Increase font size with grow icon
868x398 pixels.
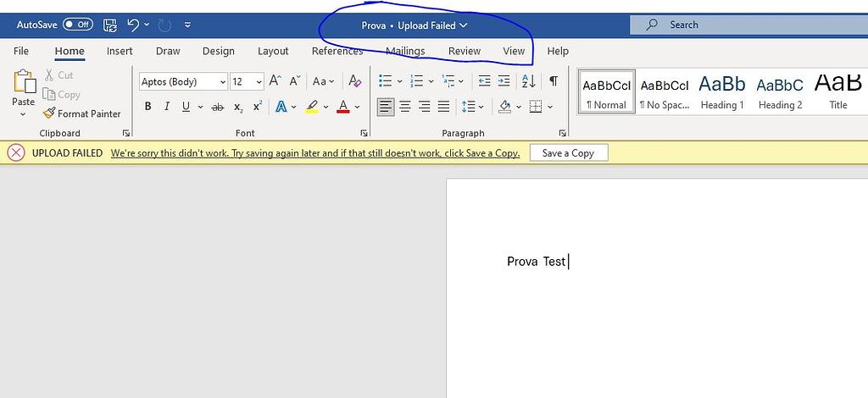275,81
